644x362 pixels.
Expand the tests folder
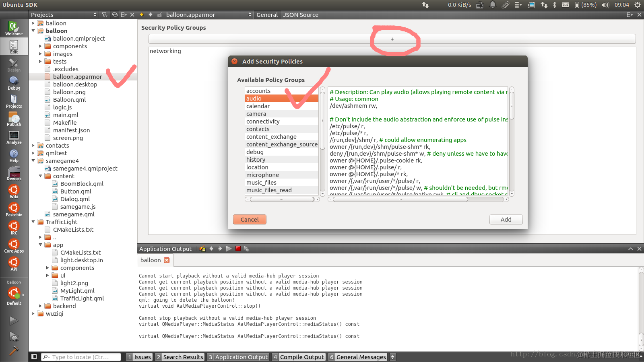pos(40,62)
